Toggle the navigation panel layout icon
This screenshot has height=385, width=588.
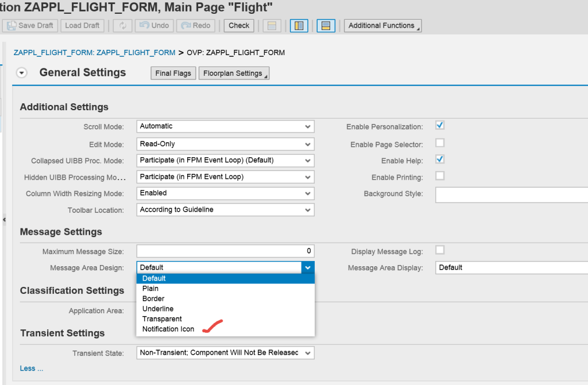point(299,25)
